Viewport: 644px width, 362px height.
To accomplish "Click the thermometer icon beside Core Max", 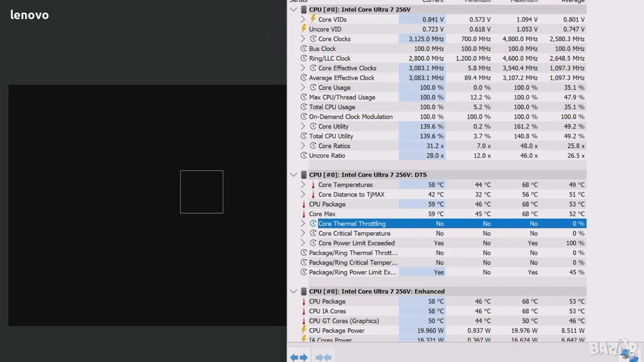I will point(304,214).
